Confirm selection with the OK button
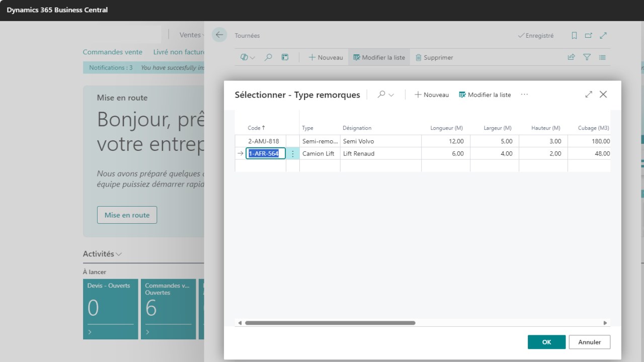The image size is (644, 362). pyautogui.click(x=546, y=342)
